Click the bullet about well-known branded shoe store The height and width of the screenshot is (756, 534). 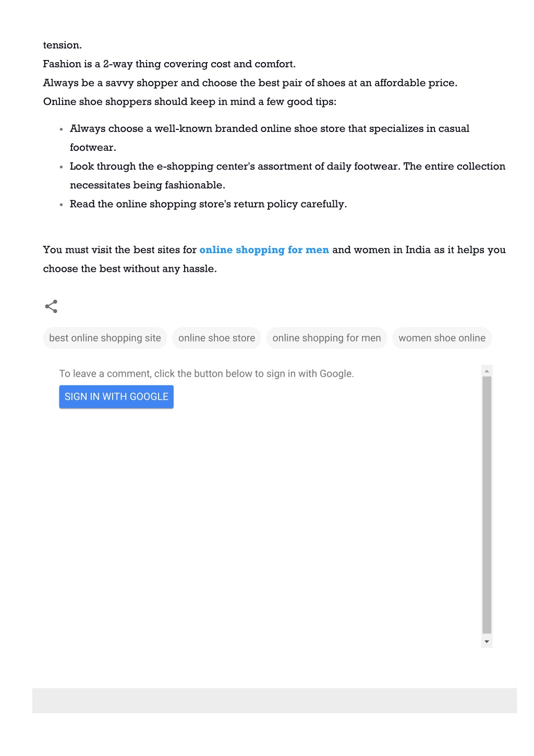tap(270, 138)
